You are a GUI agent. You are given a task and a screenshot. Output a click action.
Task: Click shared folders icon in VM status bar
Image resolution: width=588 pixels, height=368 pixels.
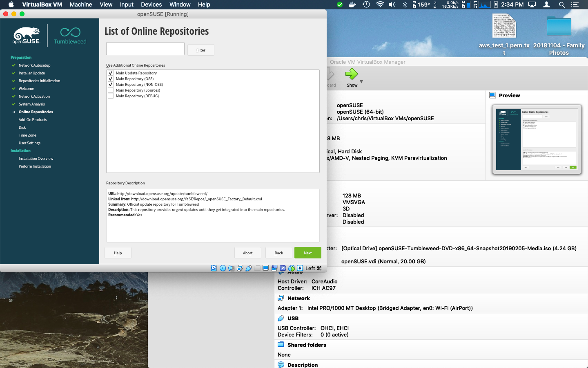click(x=257, y=268)
